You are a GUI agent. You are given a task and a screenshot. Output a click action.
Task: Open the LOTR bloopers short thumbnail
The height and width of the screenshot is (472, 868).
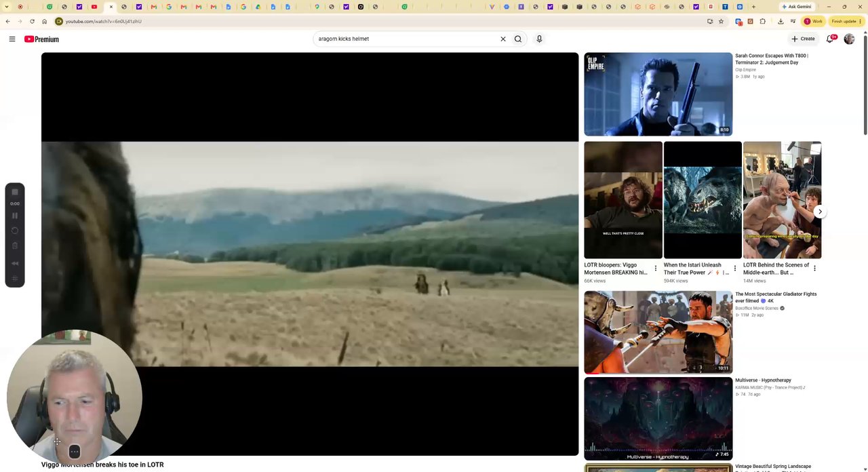coord(623,200)
